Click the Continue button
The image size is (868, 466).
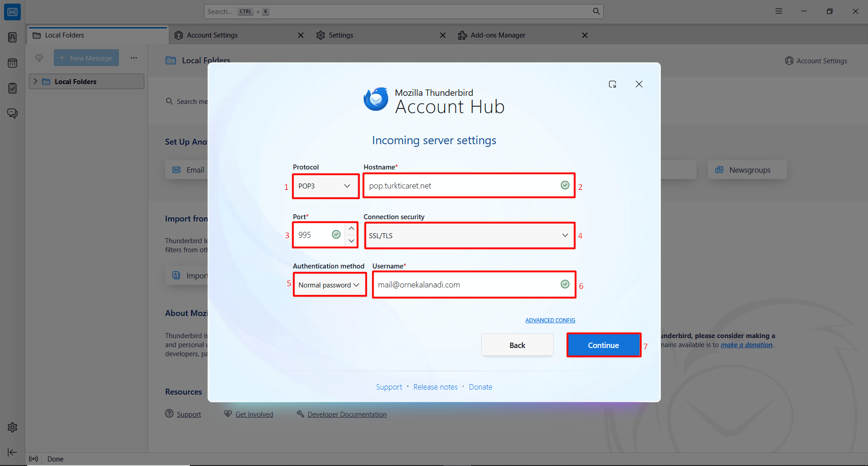click(603, 345)
